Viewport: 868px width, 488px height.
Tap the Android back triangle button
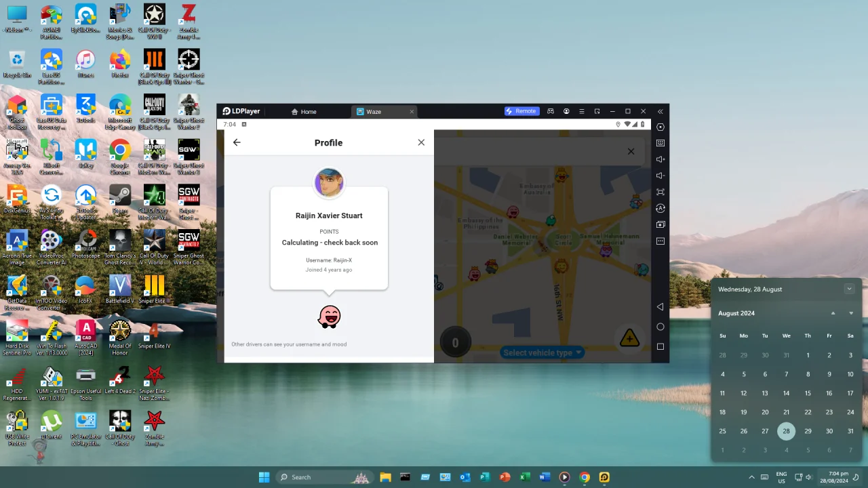pyautogui.click(x=660, y=307)
